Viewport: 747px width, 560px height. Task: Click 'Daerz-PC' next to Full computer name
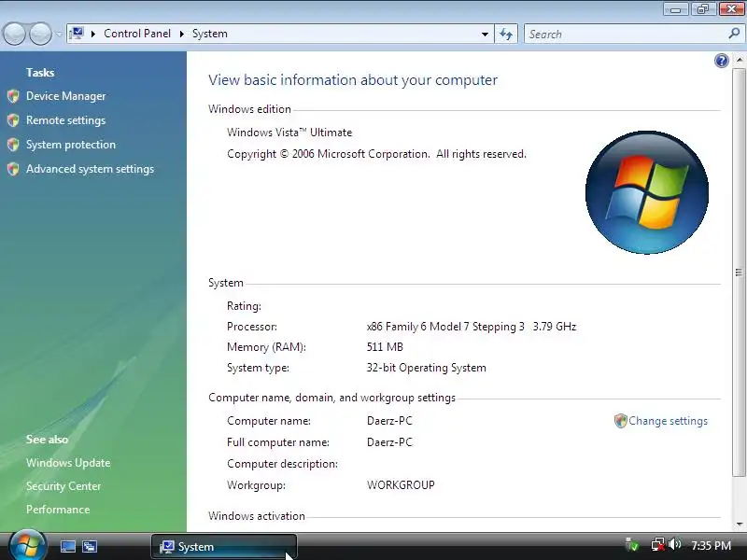(389, 442)
